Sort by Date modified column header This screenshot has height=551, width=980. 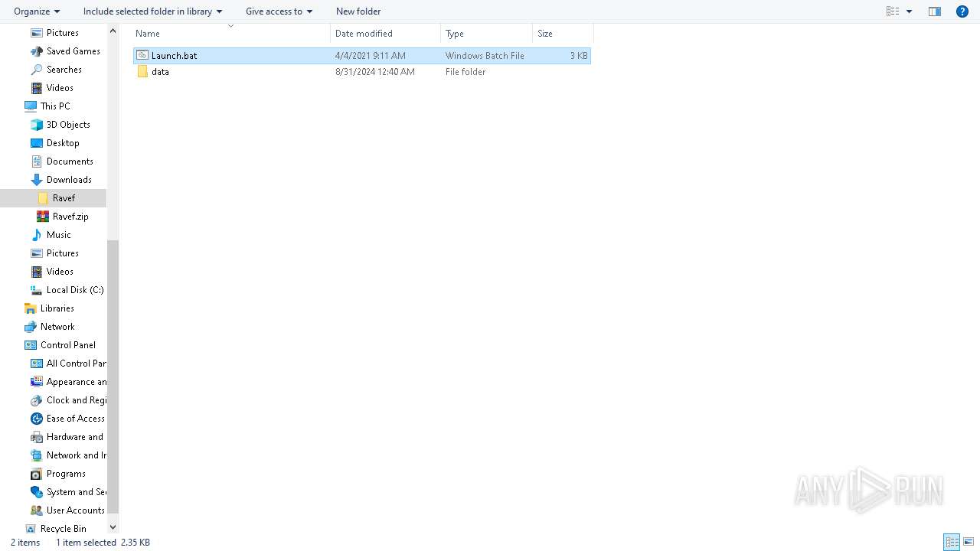386,34
